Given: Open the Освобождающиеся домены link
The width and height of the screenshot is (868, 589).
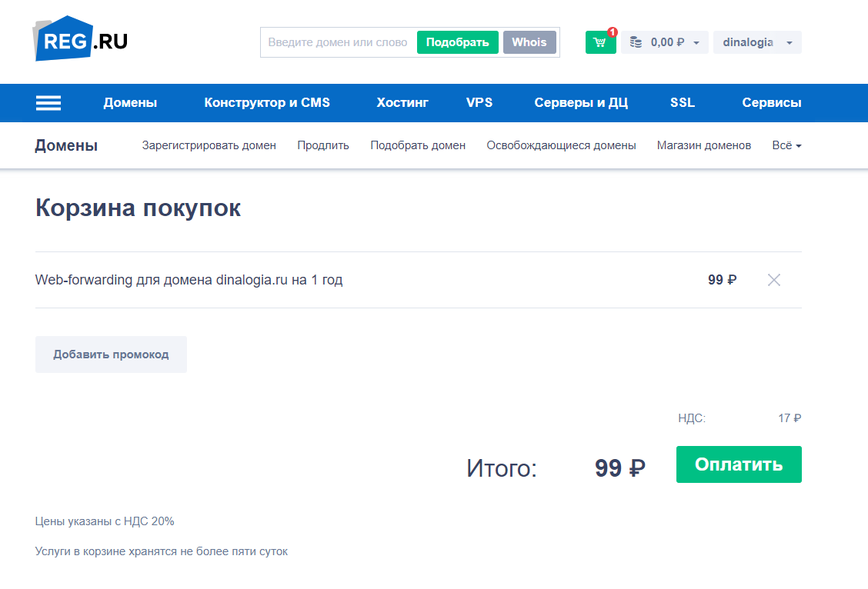Looking at the screenshot, I should coord(561,145).
